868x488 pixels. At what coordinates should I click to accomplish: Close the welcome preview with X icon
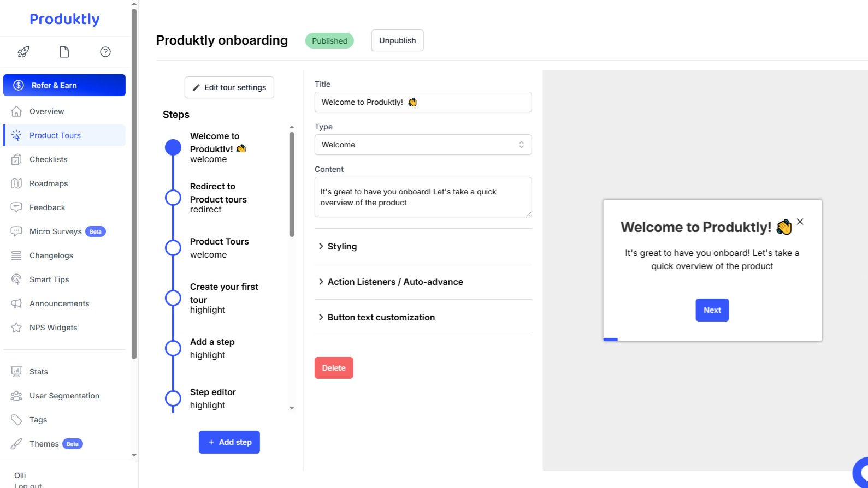point(800,222)
